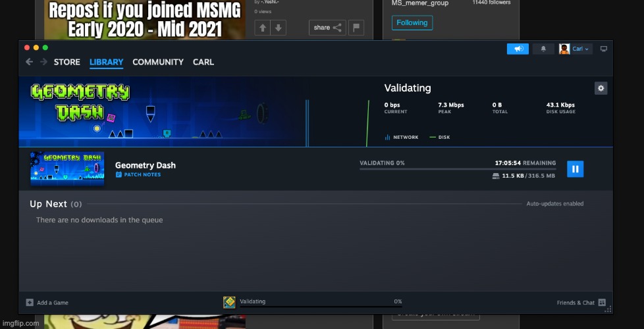644x329 pixels.
Task: Upvote the post in the imgflip window
Action: coord(263,28)
